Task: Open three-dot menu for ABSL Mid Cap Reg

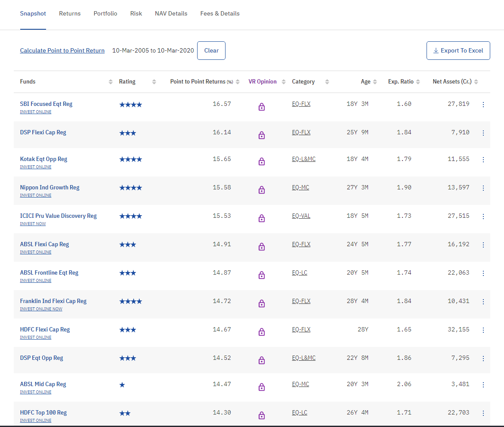Action: click(483, 384)
